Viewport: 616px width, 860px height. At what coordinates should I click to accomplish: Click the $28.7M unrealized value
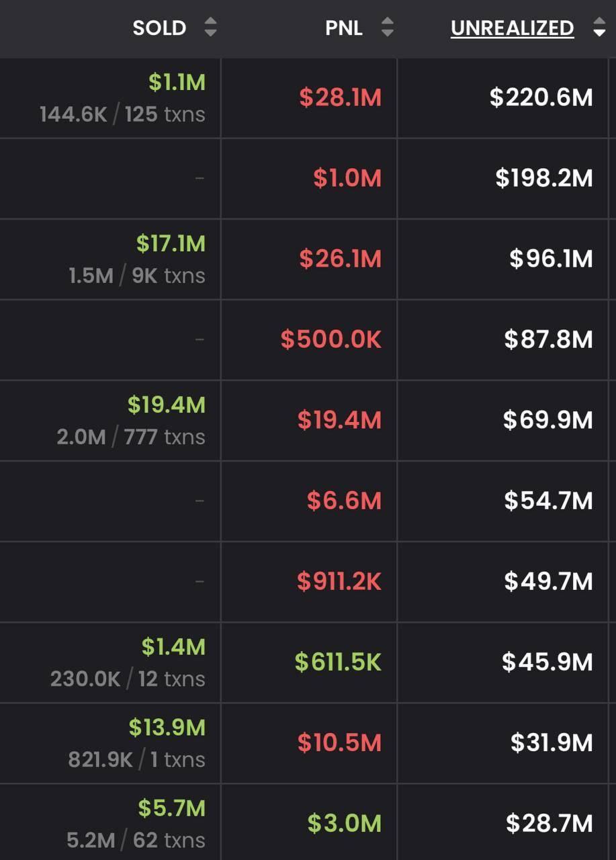pos(549,824)
